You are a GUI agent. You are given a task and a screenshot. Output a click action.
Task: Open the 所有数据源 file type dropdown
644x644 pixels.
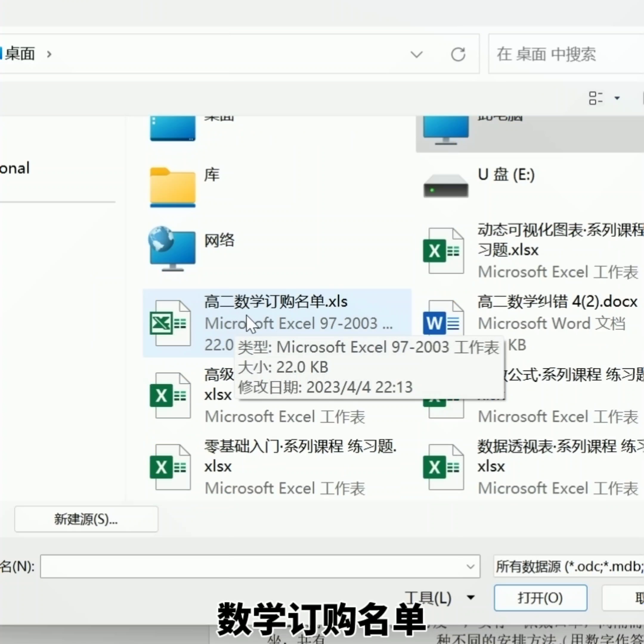[568, 566]
